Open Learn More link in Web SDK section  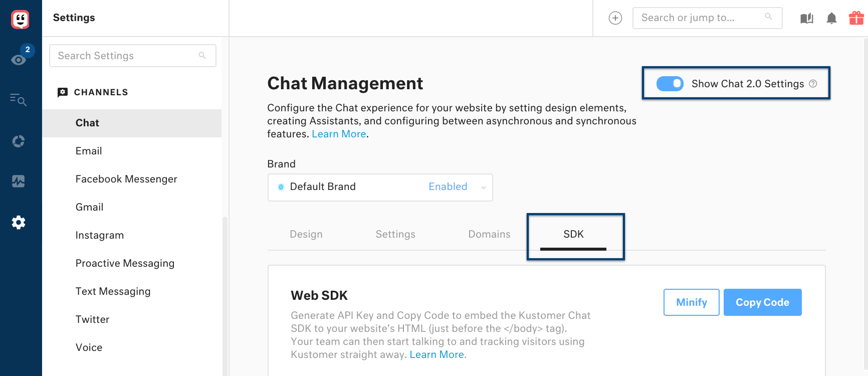[438, 354]
